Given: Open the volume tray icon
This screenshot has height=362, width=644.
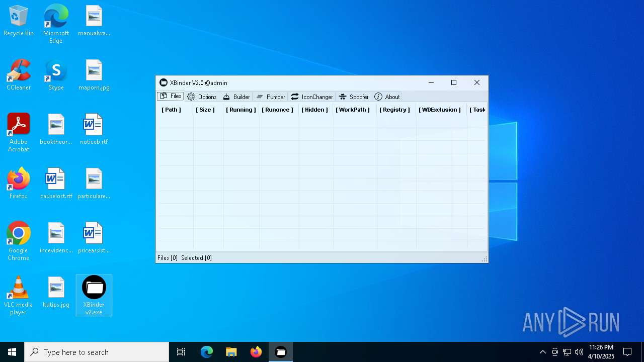Looking at the screenshot, I should coord(579,352).
